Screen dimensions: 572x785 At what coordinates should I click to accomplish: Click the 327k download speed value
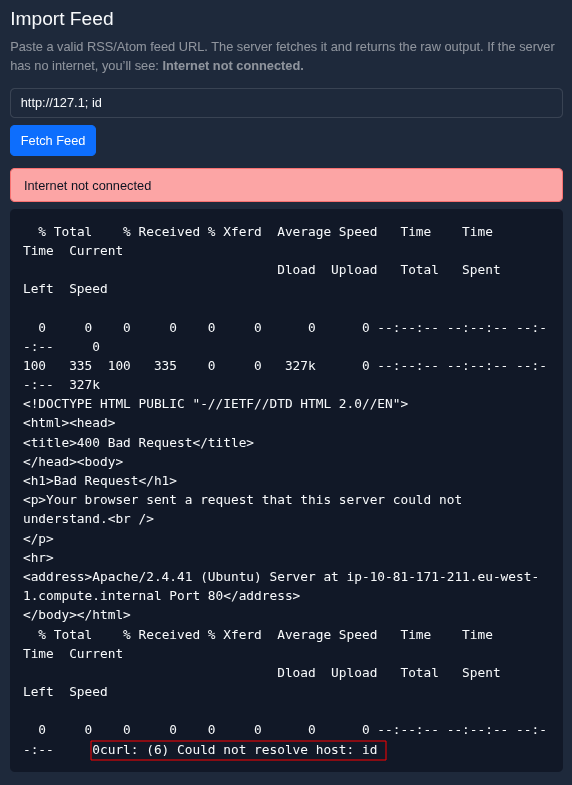pyautogui.click(x=300, y=366)
